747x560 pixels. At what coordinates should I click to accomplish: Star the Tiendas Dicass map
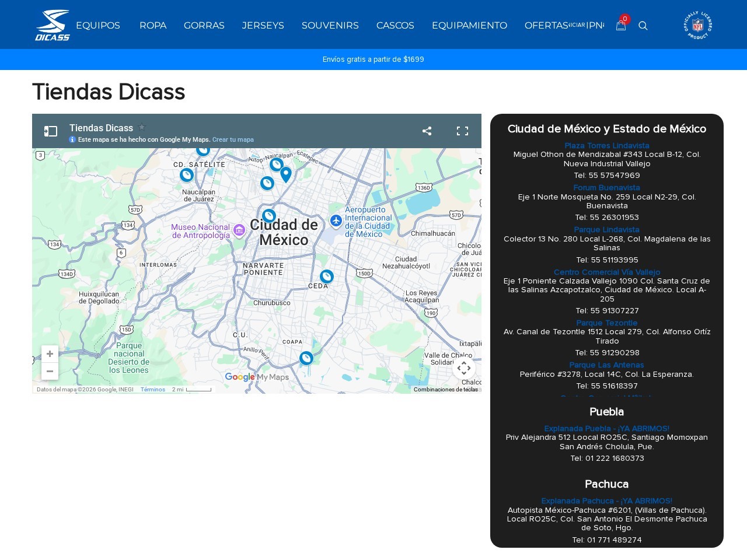pos(142,127)
